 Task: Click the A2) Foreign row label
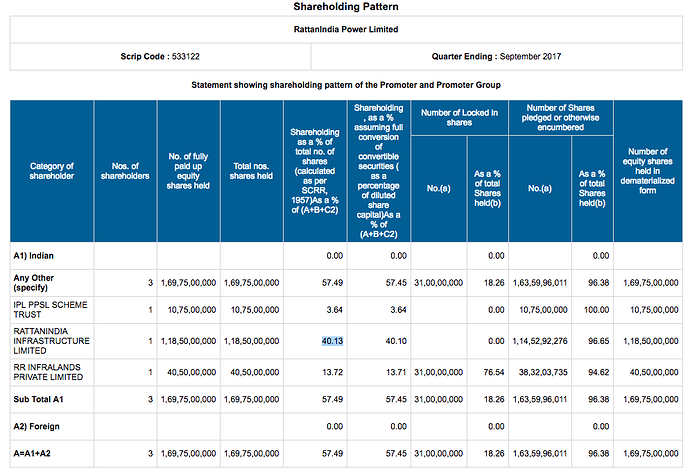(x=36, y=426)
